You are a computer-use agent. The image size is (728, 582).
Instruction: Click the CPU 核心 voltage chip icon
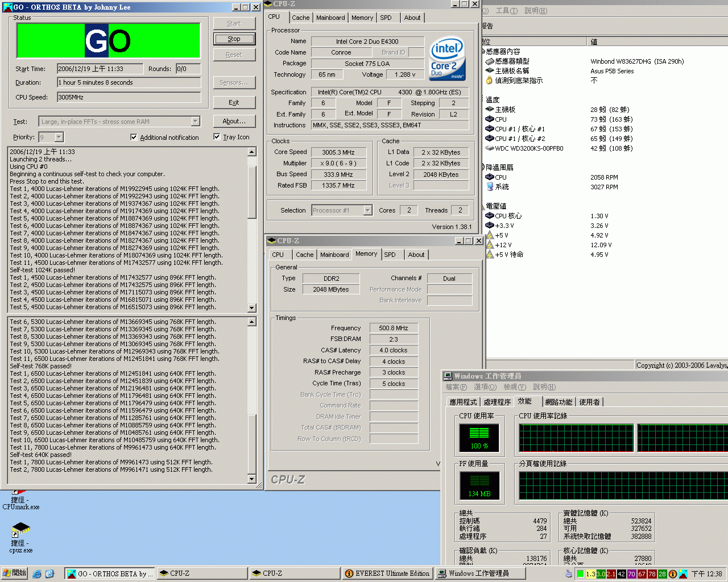click(490, 216)
